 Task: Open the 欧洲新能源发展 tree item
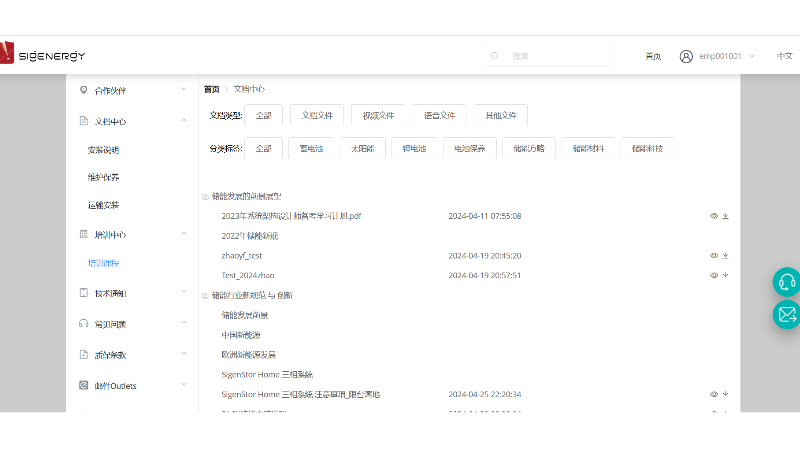click(248, 355)
